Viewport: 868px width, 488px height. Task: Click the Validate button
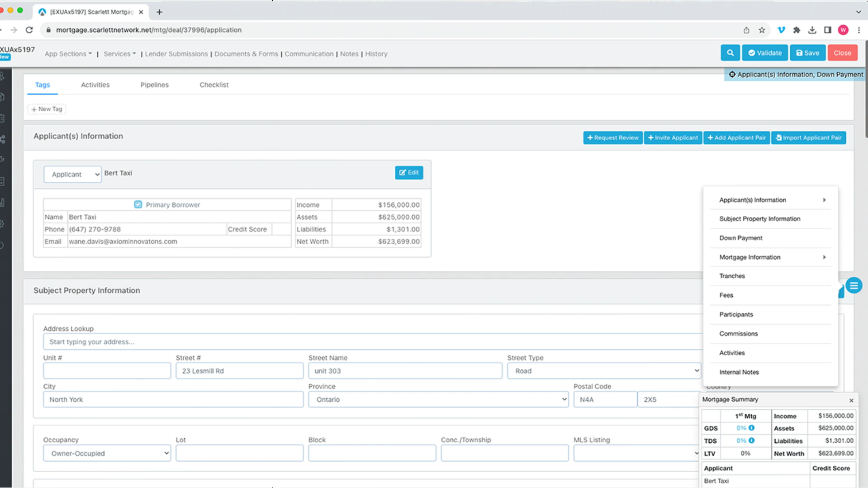765,53
